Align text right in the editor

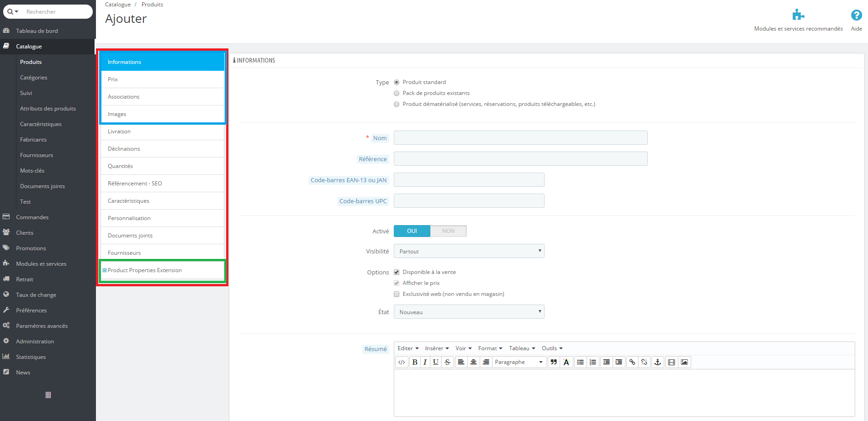pyautogui.click(x=486, y=362)
